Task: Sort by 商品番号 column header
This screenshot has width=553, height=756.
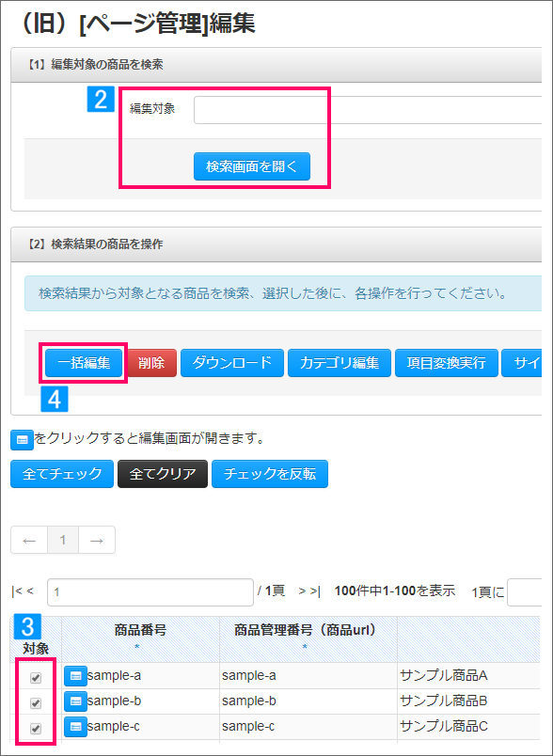Action: pyautogui.click(x=140, y=630)
